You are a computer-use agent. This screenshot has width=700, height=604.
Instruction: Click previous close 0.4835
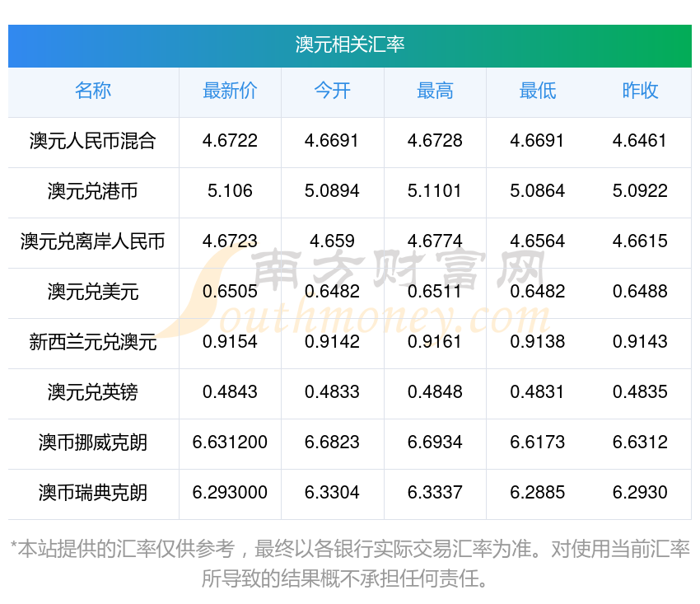[640, 392]
